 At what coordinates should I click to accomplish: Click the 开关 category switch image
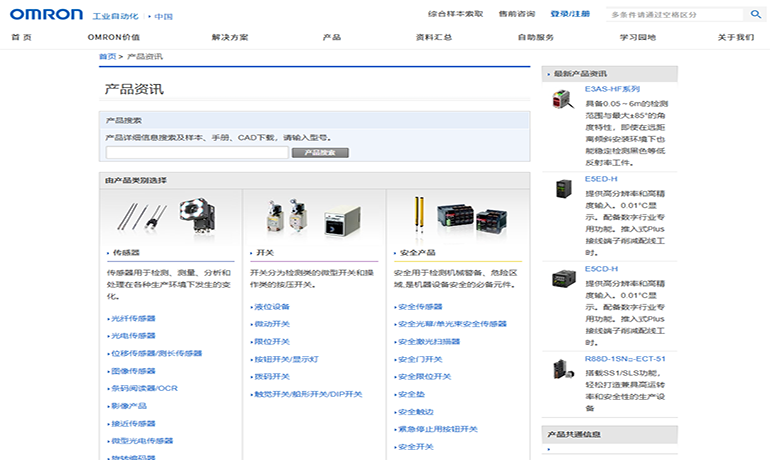coord(314,215)
